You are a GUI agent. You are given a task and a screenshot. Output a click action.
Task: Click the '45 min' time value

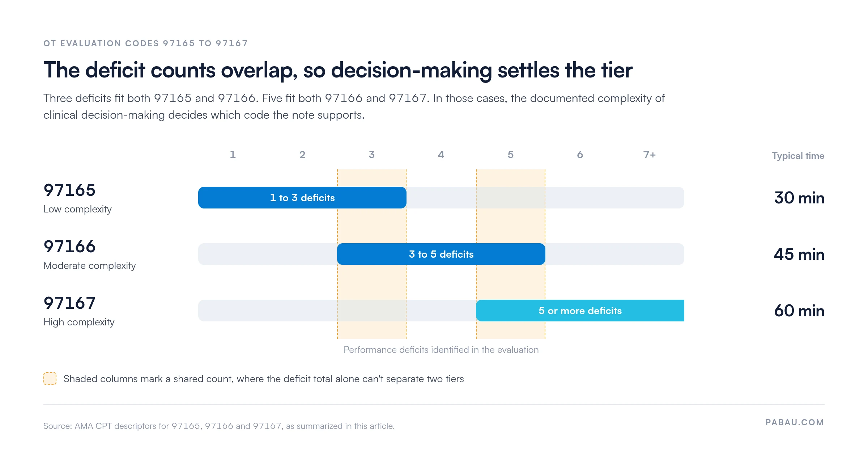click(799, 254)
